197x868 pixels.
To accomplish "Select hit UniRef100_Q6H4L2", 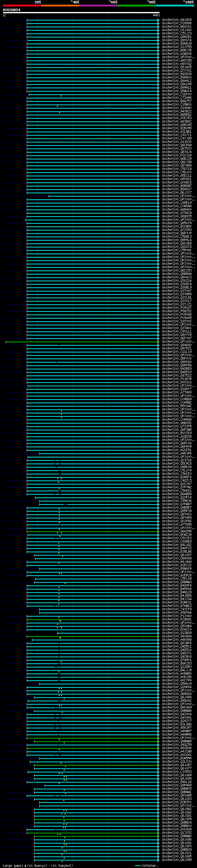I will click(176, 81).
